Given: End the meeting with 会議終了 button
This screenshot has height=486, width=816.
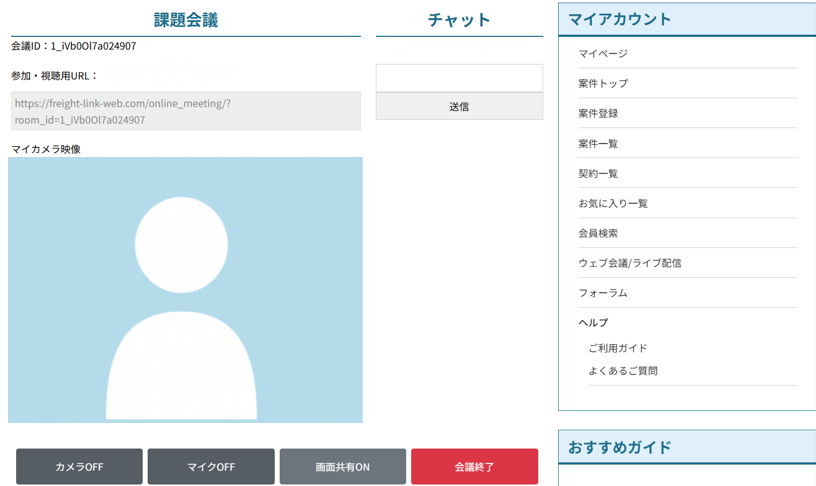Looking at the screenshot, I should (x=474, y=467).
